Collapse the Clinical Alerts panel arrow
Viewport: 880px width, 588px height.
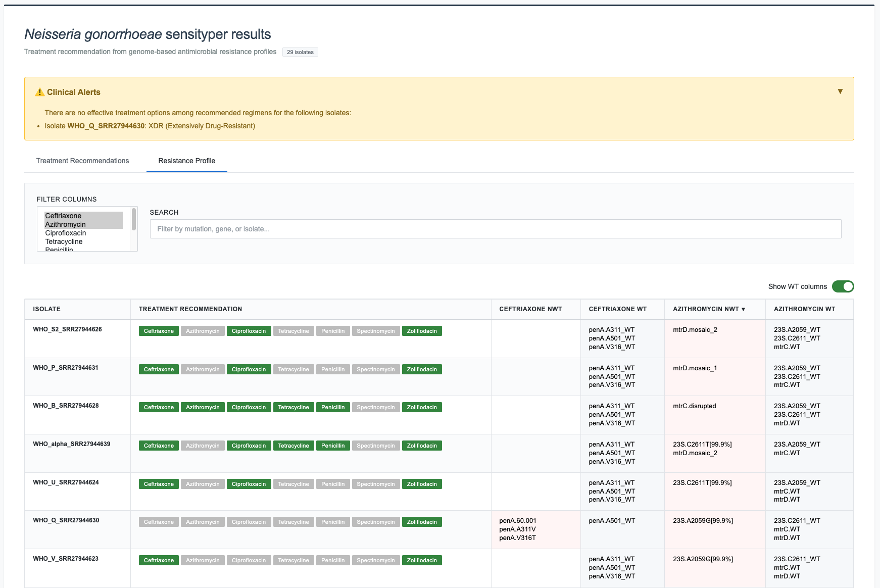840,91
